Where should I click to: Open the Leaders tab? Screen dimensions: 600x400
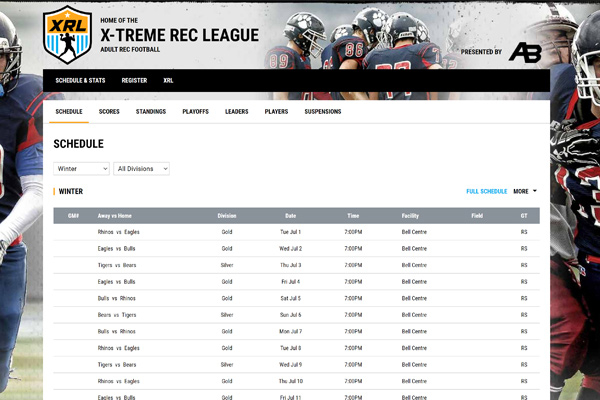point(237,111)
